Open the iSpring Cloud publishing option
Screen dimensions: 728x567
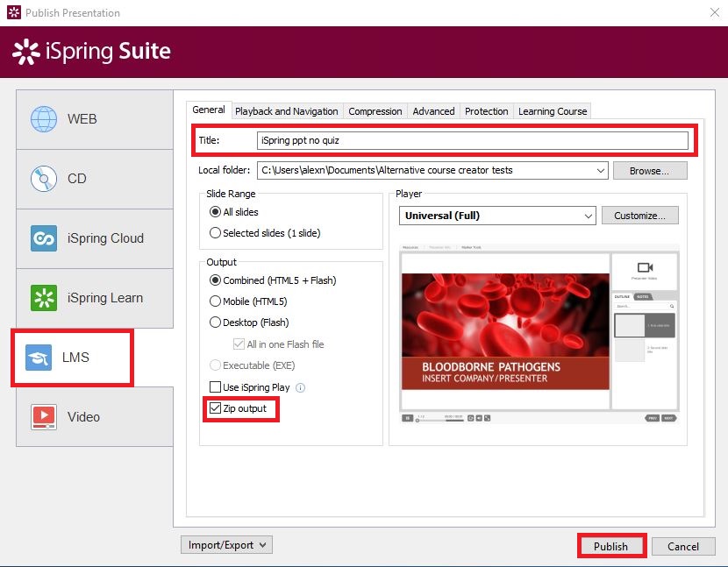coord(95,238)
